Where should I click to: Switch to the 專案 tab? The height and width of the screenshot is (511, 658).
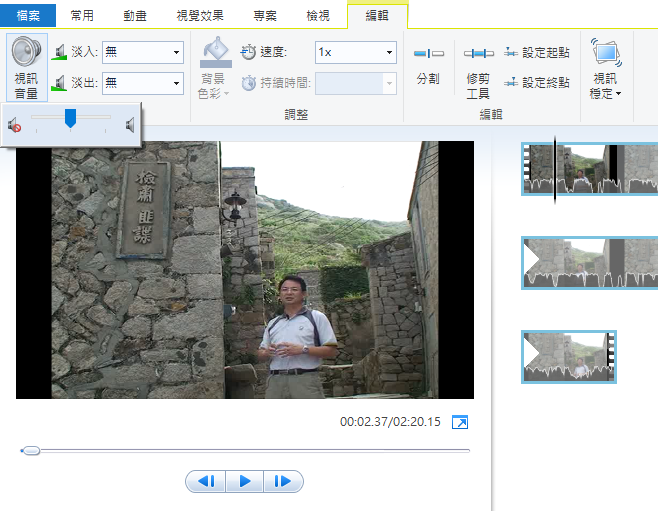[x=265, y=16]
